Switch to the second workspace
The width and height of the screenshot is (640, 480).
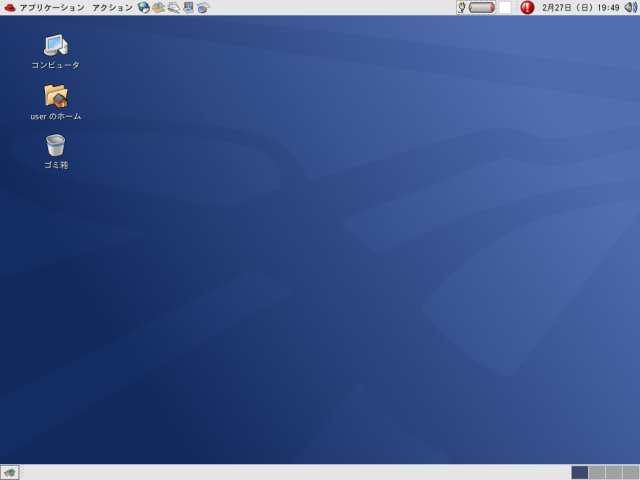click(x=597, y=473)
